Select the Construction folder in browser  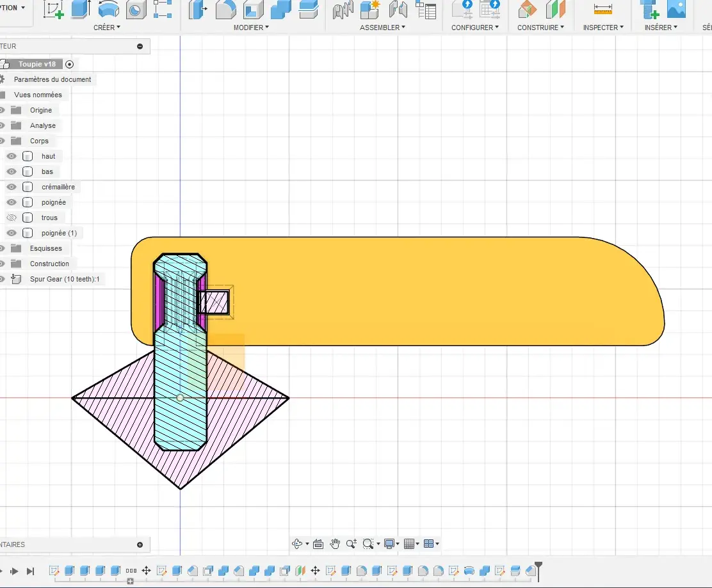coord(49,264)
